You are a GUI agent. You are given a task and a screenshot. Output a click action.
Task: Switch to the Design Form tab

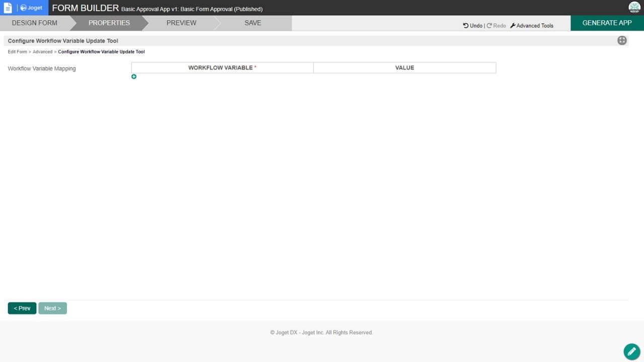(34, 23)
